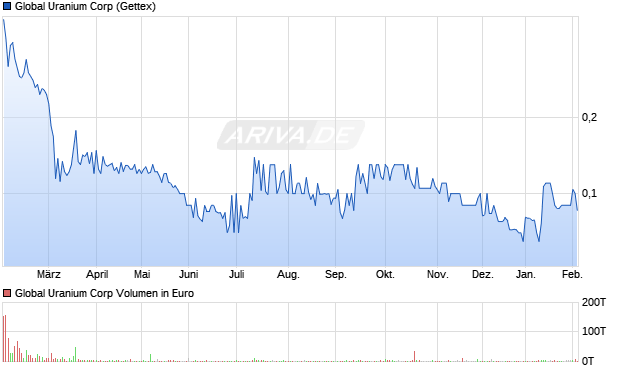Click the blue Global Uranium Corp legend square
Viewport: 620px width, 371px height.
pyautogui.click(x=7, y=6)
